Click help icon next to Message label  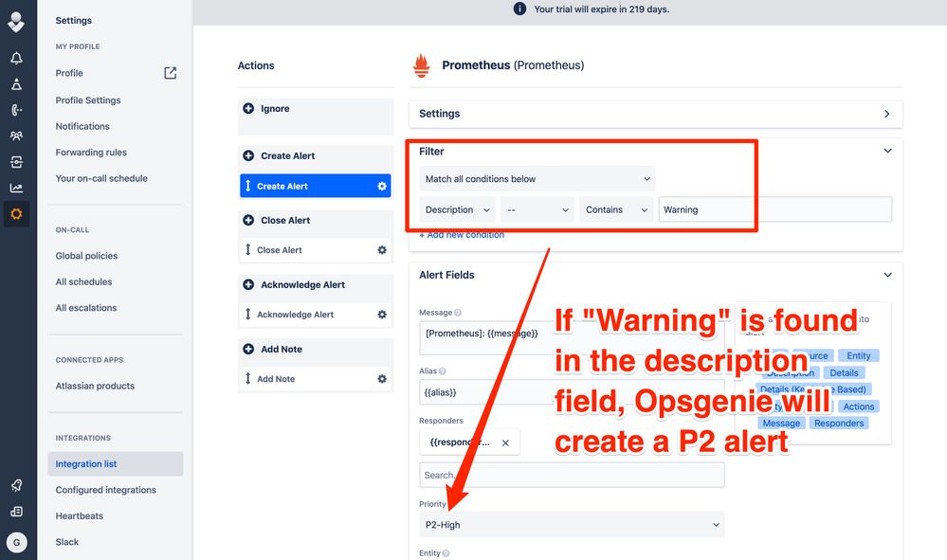click(x=458, y=313)
